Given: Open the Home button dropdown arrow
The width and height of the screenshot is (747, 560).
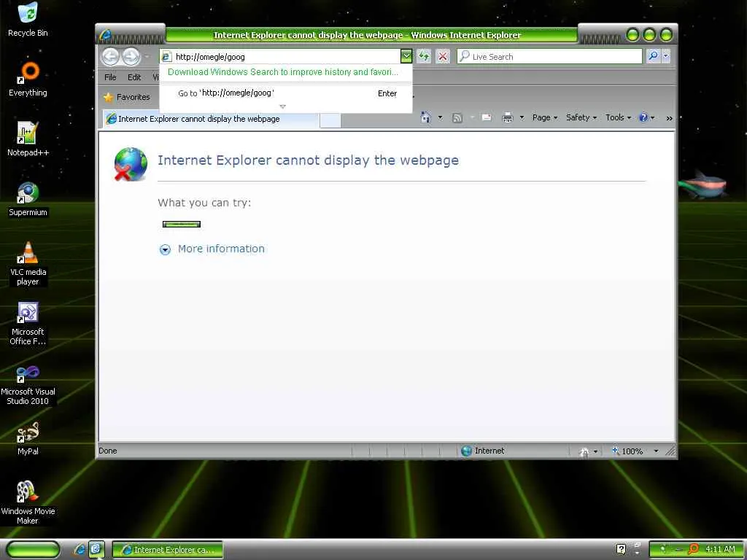Looking at the screenshot, I should [x=440, y=117].
